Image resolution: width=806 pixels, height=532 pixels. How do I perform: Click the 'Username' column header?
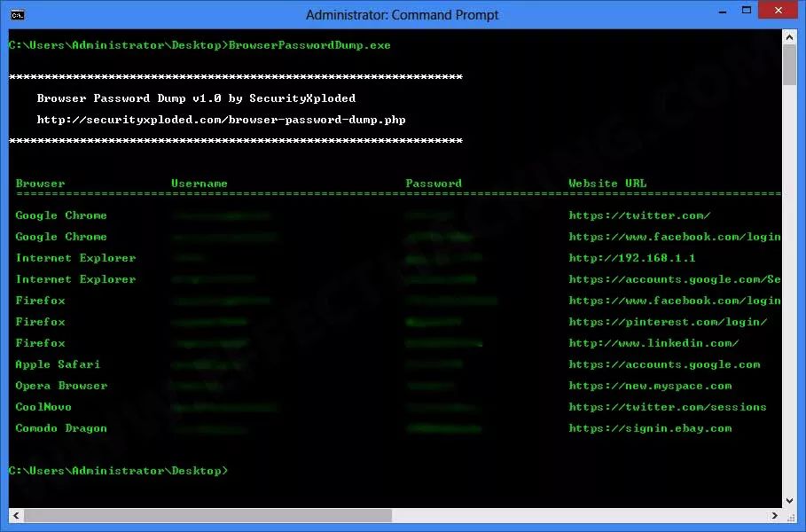coord(199,184)
